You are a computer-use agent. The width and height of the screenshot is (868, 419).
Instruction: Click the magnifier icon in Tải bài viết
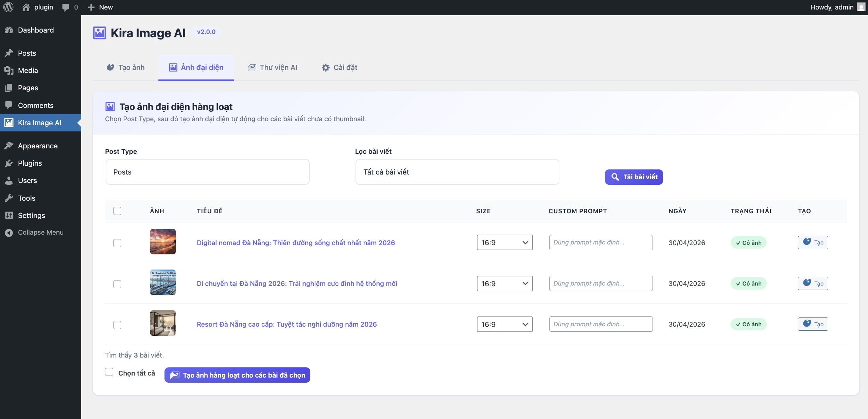click(x=615, y=177)
